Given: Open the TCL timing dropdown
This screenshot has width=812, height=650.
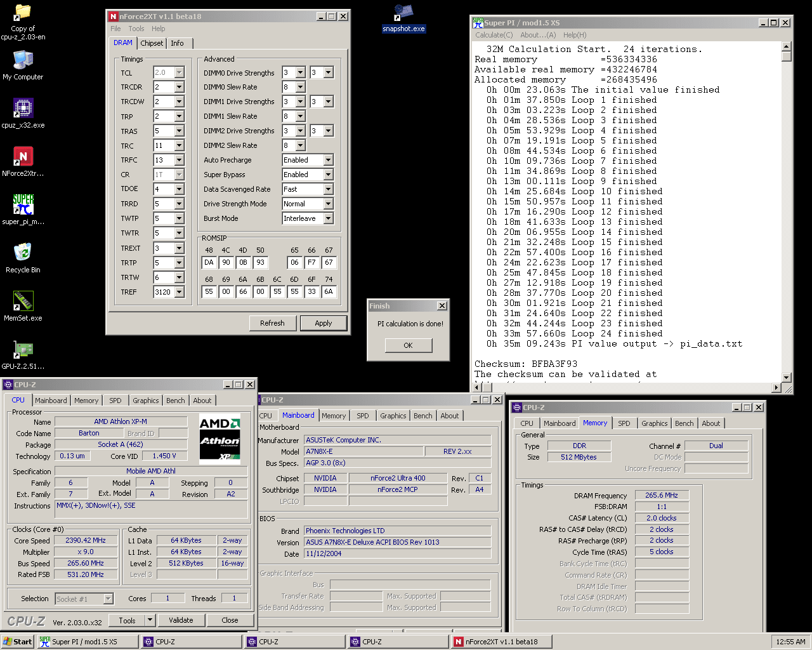Looking at the screenshot, I should click(179, 73).
